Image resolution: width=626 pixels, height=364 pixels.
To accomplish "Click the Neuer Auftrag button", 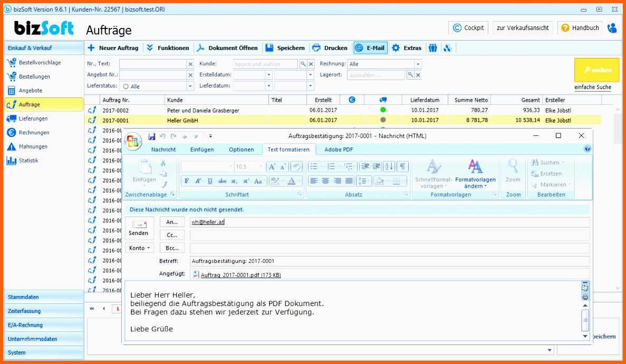I will (113, 48).
